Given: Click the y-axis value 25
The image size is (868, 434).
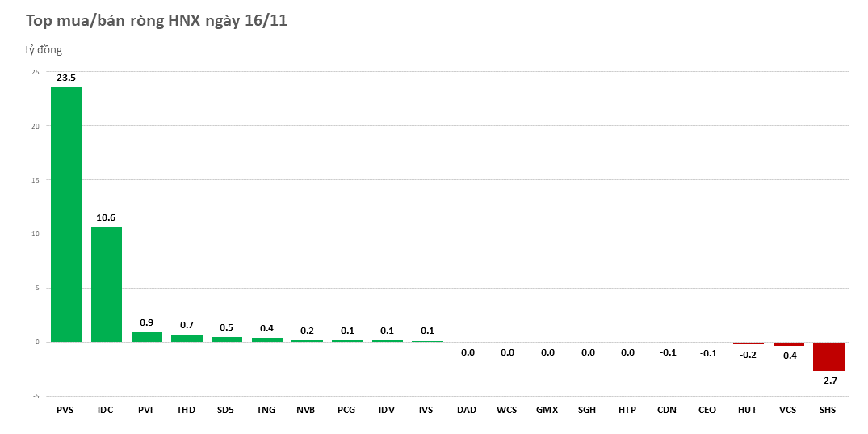Looking at the screenshot, I should pos(35,72).
